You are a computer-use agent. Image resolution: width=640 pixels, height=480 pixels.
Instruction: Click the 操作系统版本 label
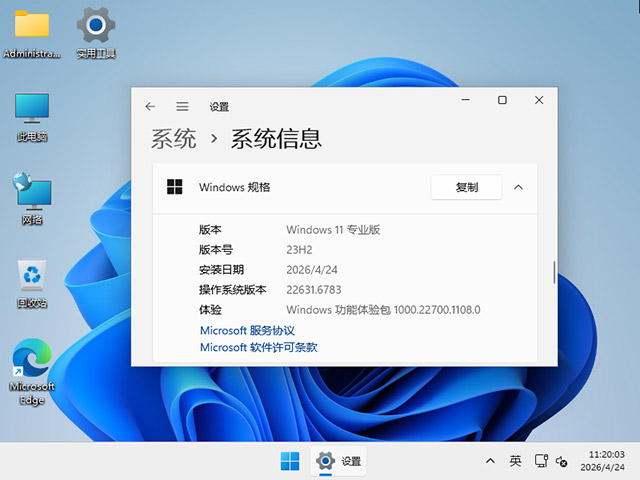232,290
